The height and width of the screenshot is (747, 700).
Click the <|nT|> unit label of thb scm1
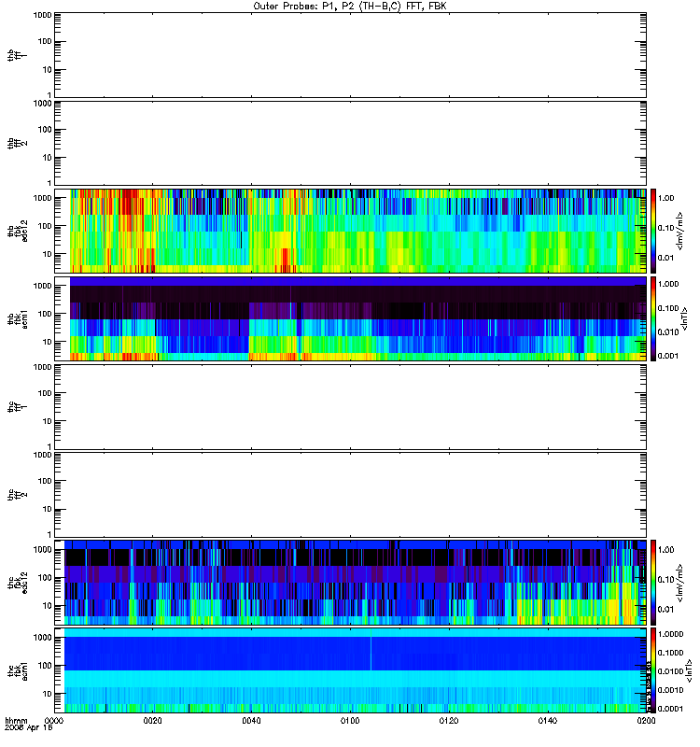pyautogui.click(x=684, y=318)
